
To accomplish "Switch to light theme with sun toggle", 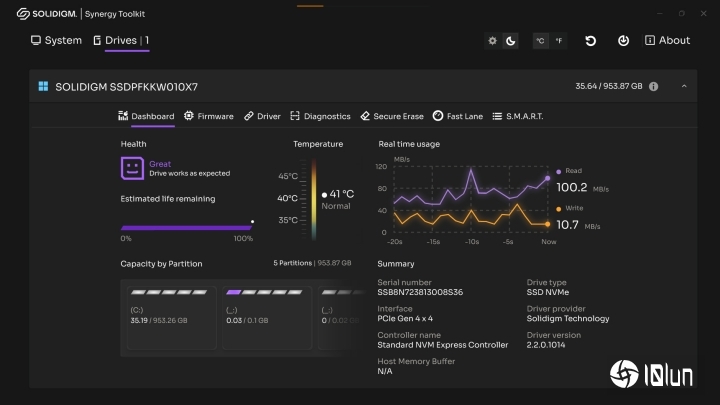I will point(492,41).
